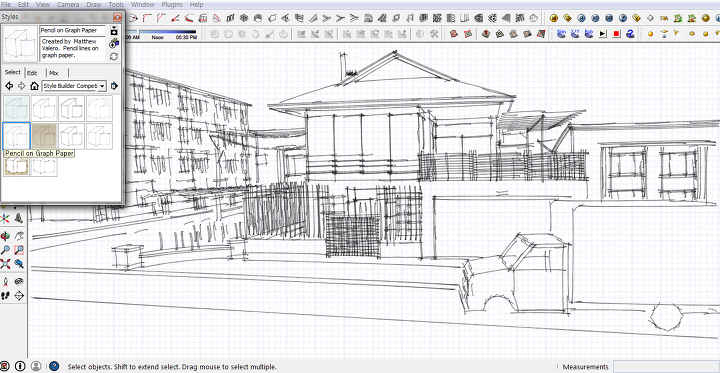Select the Sandbox Drape tool
The image size is (720, 373).
(514, 34)
